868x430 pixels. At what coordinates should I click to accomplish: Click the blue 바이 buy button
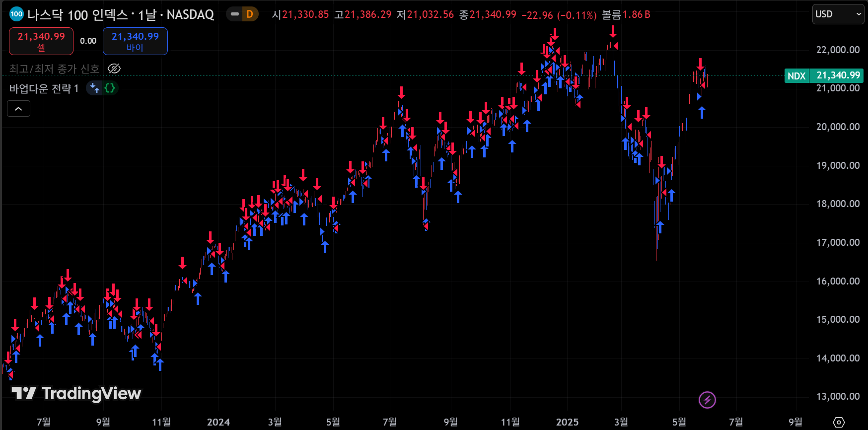tap(135, 41)
